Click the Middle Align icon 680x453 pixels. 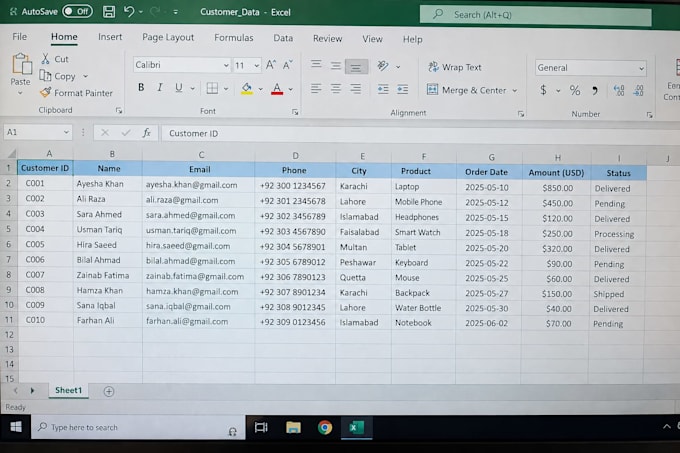pos(336,66)
